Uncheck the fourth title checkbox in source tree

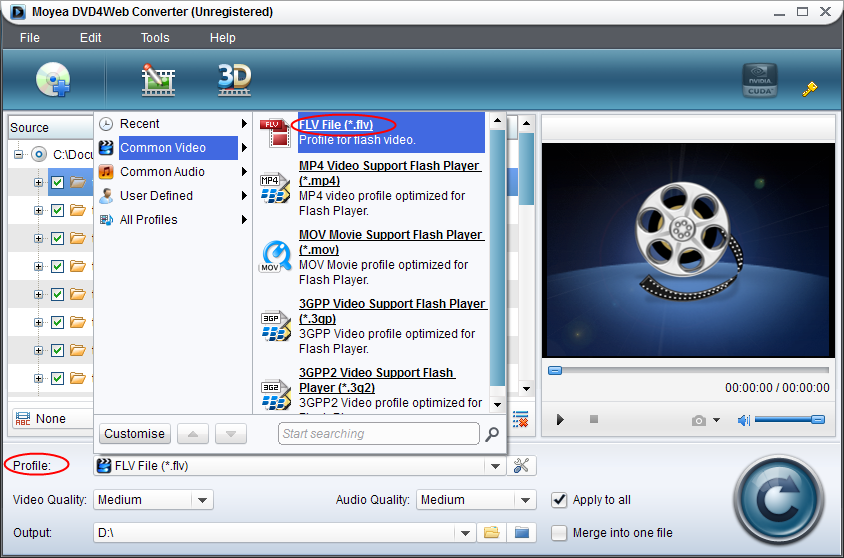58,266
